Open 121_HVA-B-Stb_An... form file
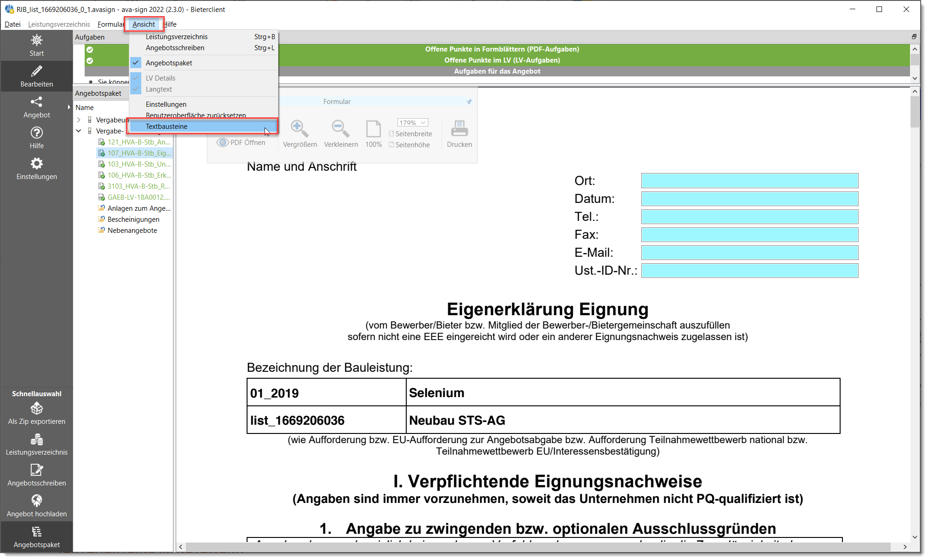 (x=138, y=142)
